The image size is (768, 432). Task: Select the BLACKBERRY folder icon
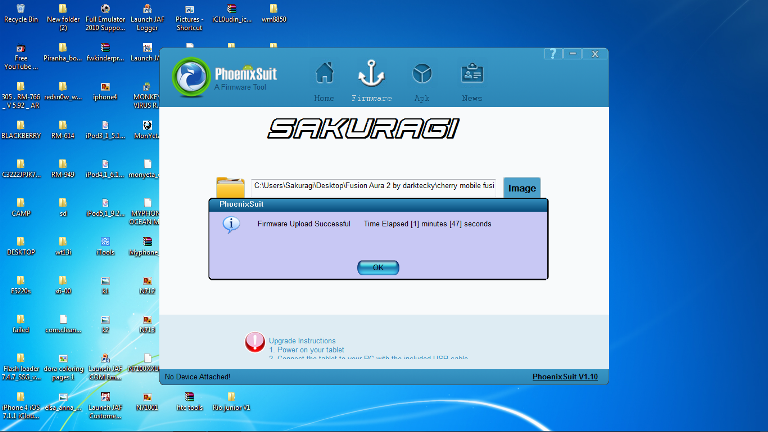(21, 130)
